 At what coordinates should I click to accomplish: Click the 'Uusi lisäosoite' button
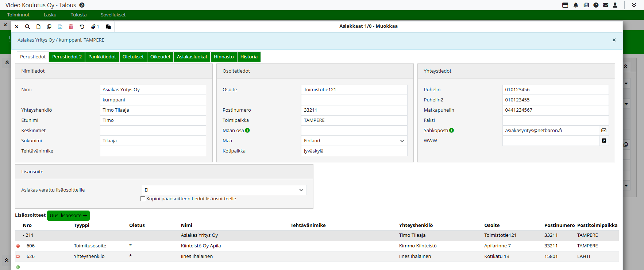coord(68,216)
